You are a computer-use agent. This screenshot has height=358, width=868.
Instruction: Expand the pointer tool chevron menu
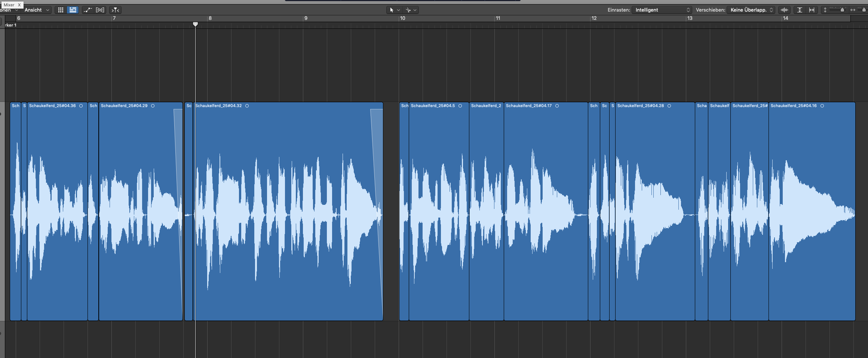coord(399,10)
